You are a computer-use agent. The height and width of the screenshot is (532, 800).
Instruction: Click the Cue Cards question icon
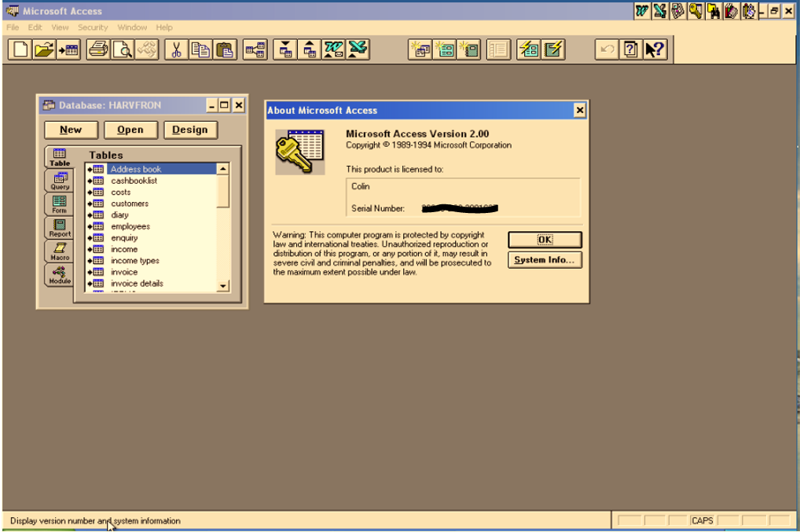631,50
